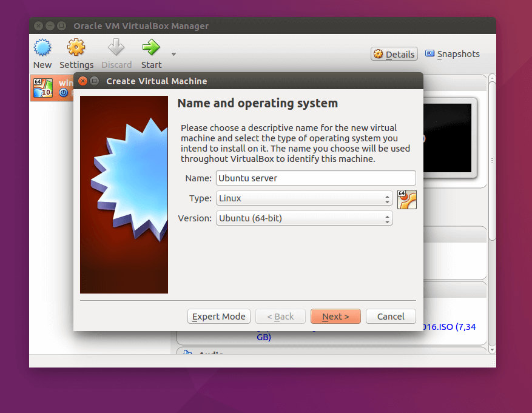
Task: Cancel the Create Virtual Machine dialog
Action: (x=391, y=317)
